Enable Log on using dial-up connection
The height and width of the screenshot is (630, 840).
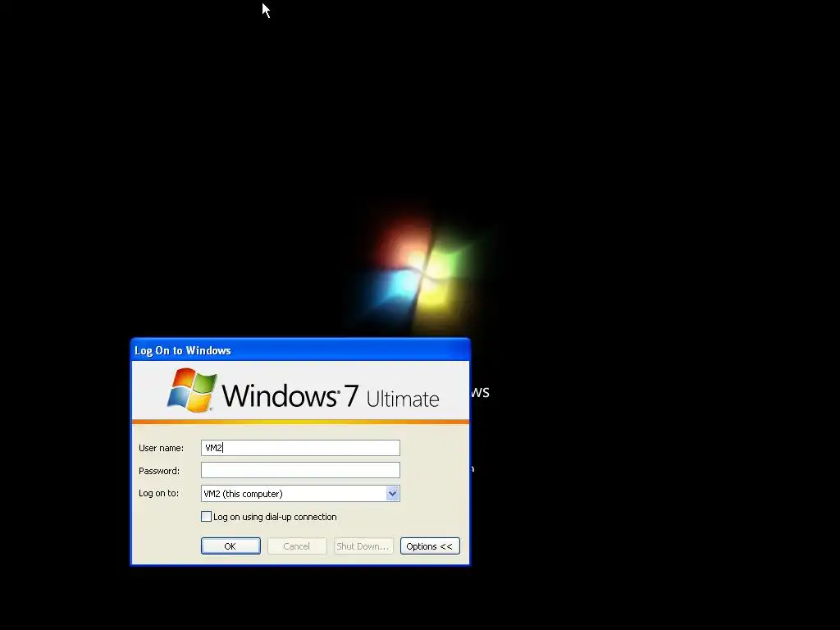[x=206, y=517]
